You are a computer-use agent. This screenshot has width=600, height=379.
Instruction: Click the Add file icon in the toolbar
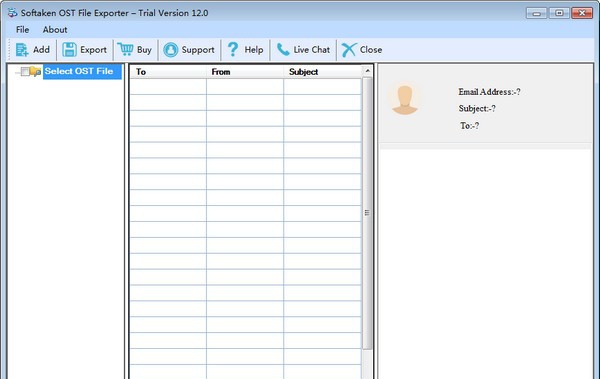(x=22, y=50)
